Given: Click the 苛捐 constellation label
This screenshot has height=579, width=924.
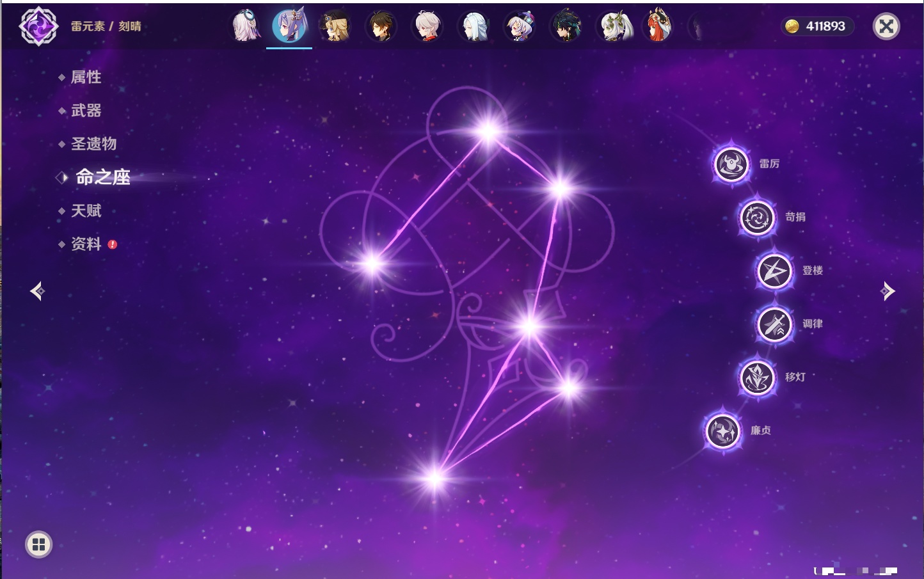Looking at the screenshot, I should pyautogui.click(x=795, y=217).
